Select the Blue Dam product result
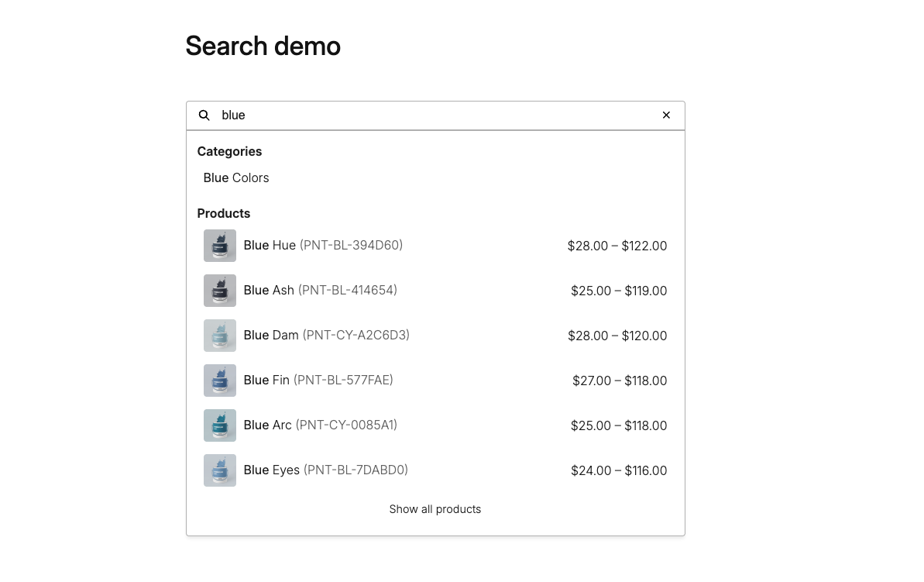924x582 pixels. pyautogui.click(x=435, y=336)
